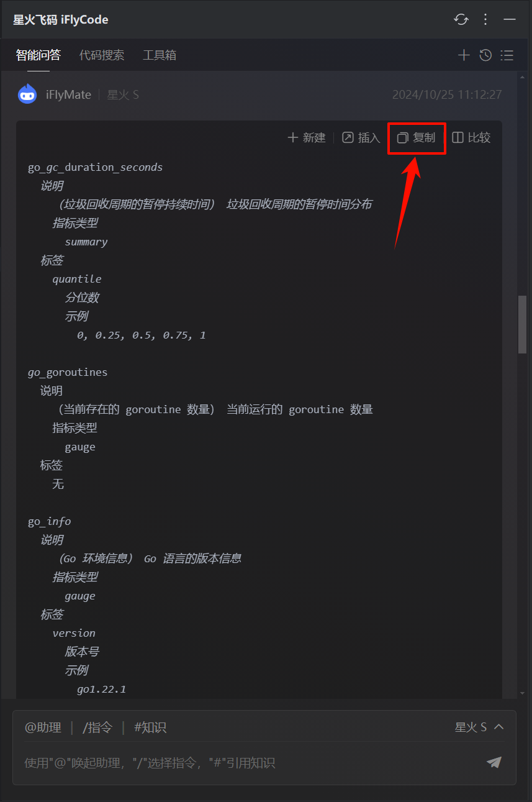Create new file with 新建 button
This screenshot has width=532, height=802.
pyautogui.click(x=307, y=138)
